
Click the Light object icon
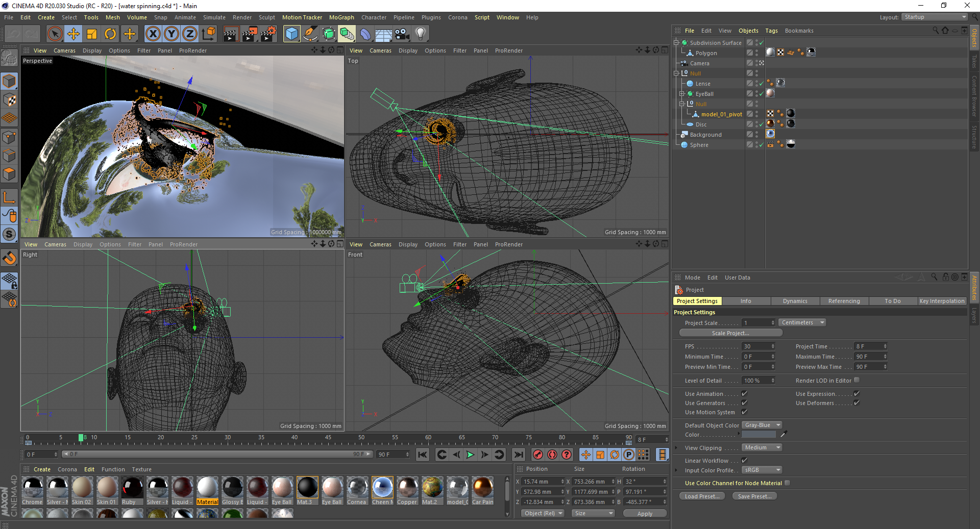click(x=421, y=34)
